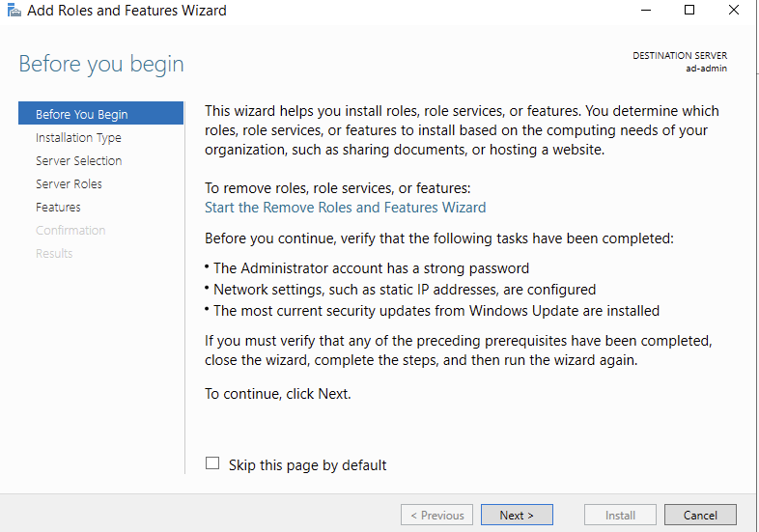The image size is (759, 532).
Task: Go to Installation Type step
Action: [78, 137]
